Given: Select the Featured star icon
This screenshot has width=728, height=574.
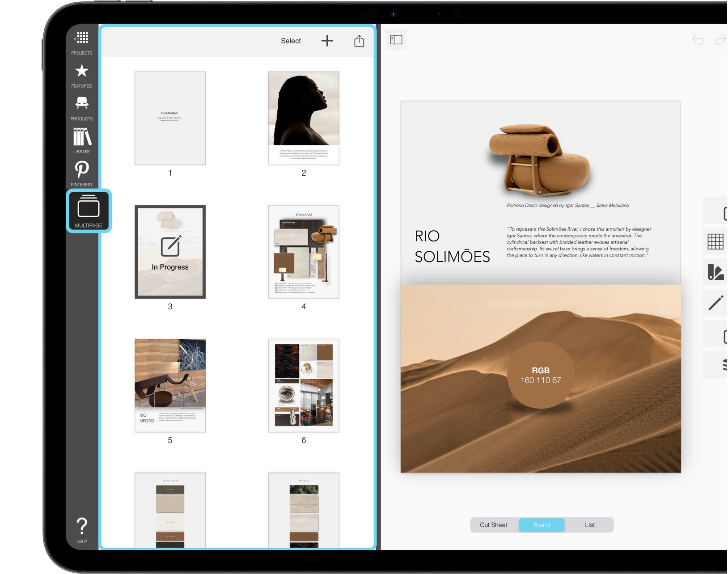Looking at the screenshot, I should click(81, 72).
